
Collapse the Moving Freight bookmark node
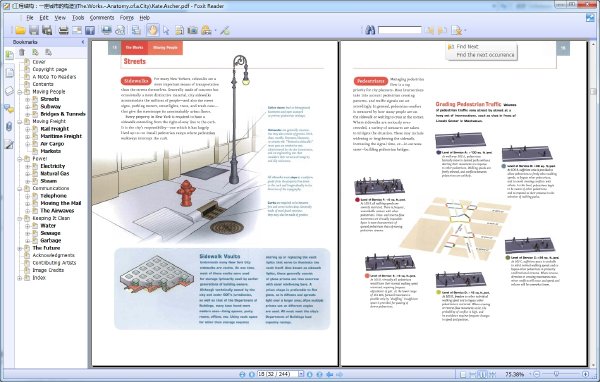point(20,121)
